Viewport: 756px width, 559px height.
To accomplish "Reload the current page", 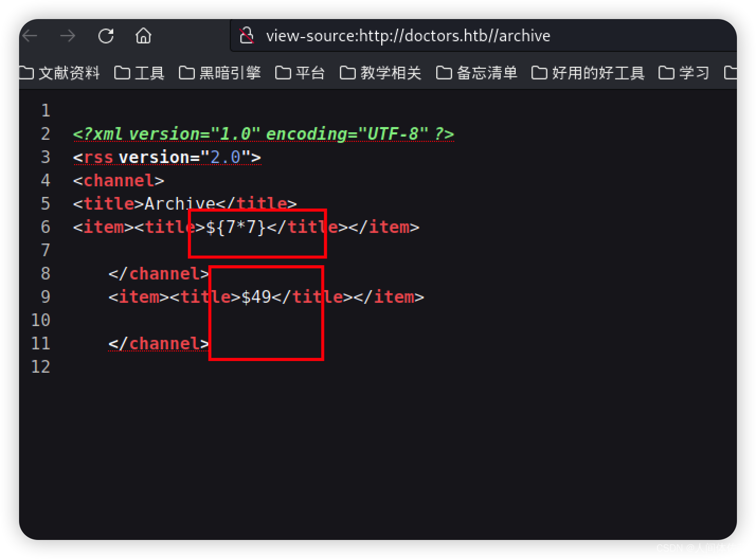I will [x=106, y=36].
